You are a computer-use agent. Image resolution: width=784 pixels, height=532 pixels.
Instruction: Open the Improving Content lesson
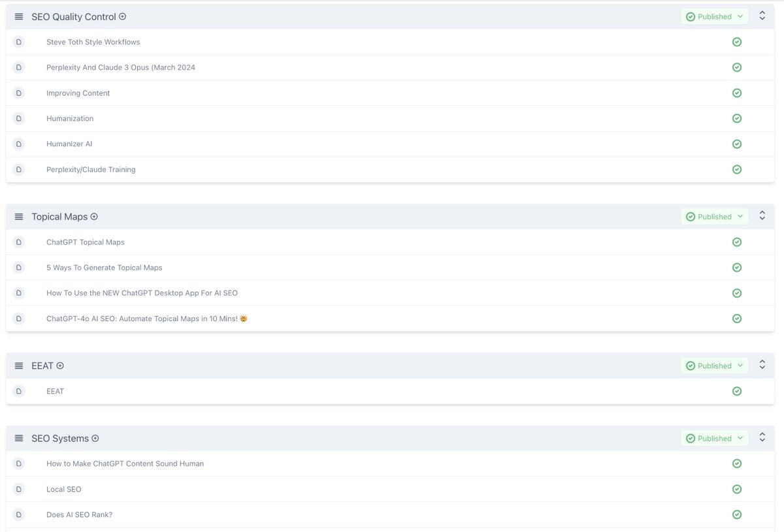tap(78, 93)
